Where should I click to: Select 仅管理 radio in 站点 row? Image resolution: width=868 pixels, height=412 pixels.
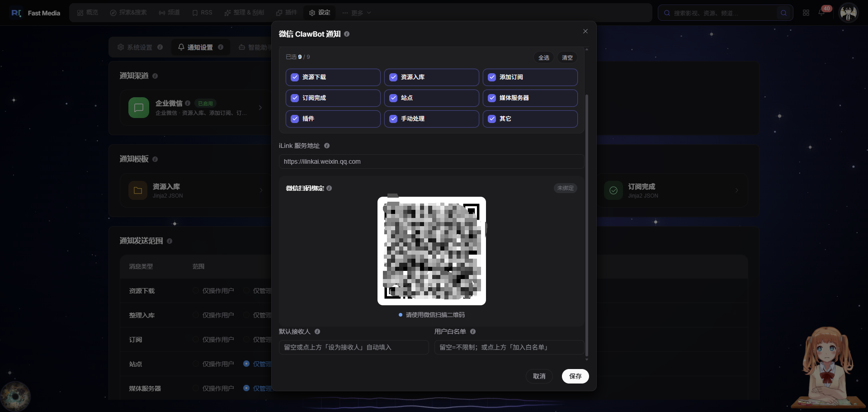246,364
